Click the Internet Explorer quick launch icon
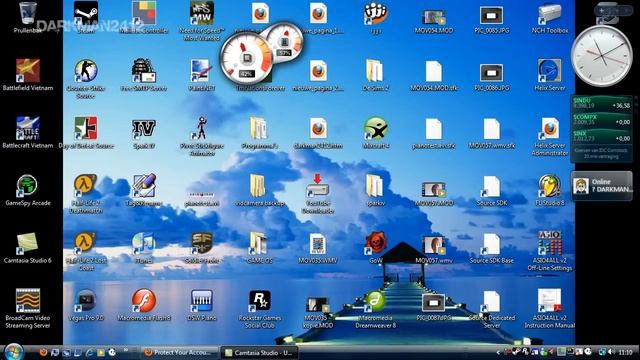The image size is (640, 360). 89,352
